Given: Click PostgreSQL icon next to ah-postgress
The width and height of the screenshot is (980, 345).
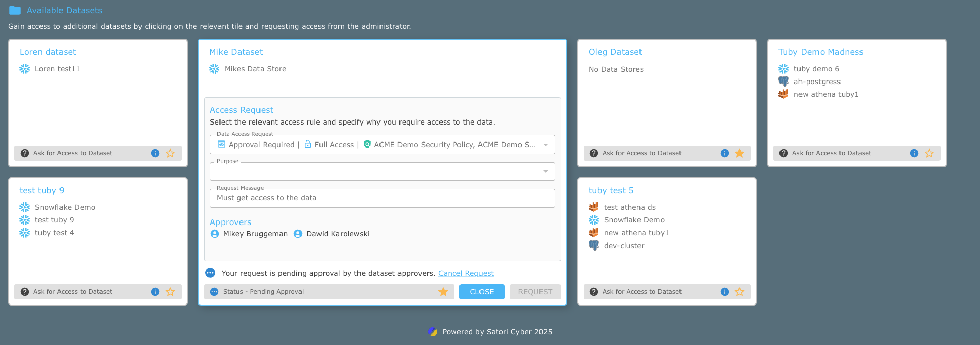Looking at the screenshot, I should (784, 82).
